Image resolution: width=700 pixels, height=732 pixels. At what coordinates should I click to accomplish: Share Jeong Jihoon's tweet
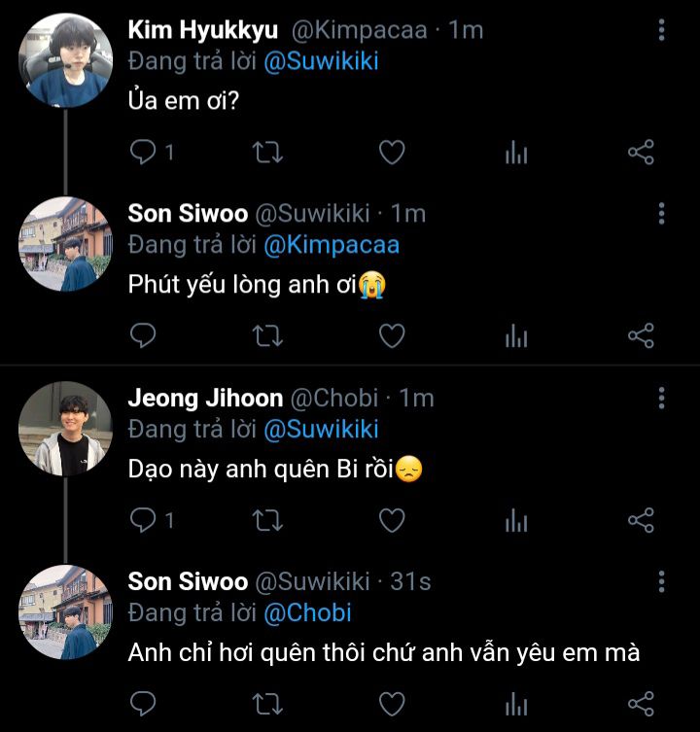click(x=641, y=521)
